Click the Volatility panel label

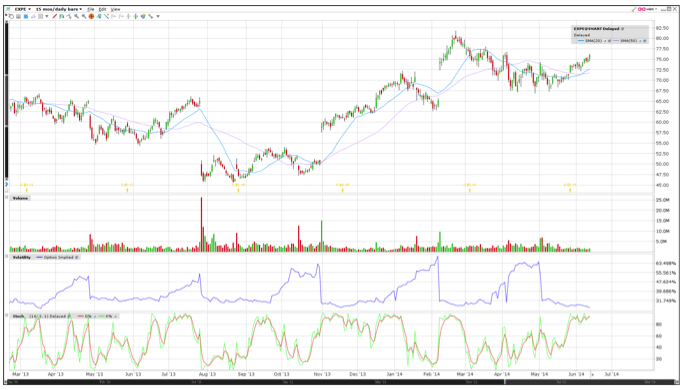click(22, 257)
